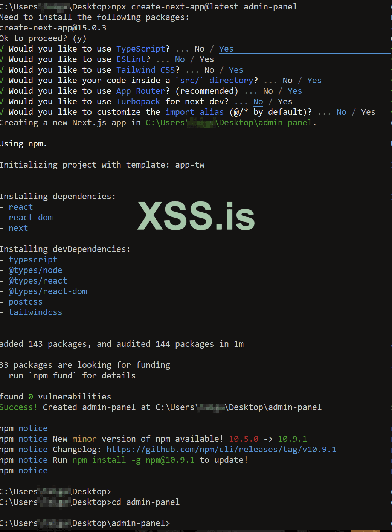Click the final admin-panel prompt line

(x=85, y=523)
